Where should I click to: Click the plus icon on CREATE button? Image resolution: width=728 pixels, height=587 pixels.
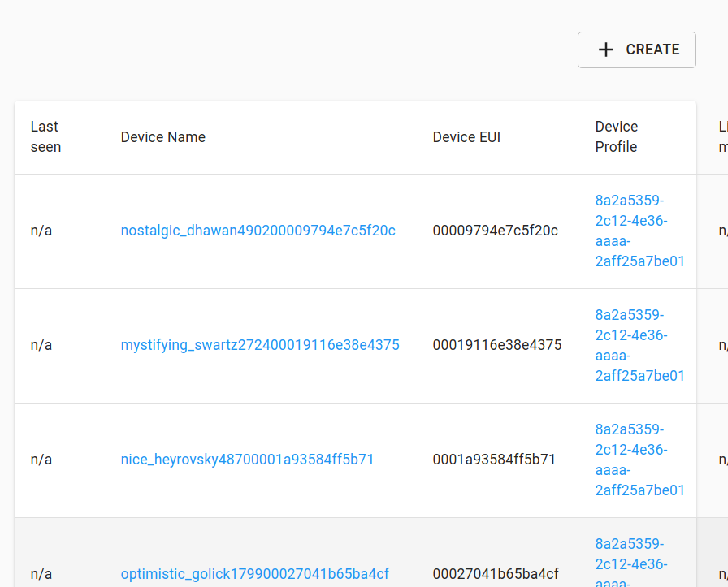605,50
